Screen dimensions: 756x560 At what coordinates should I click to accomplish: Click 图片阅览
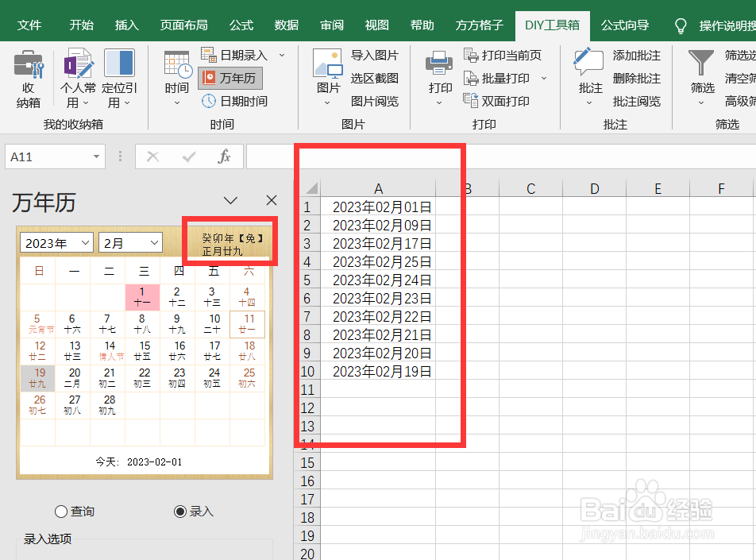pos(375,101)
